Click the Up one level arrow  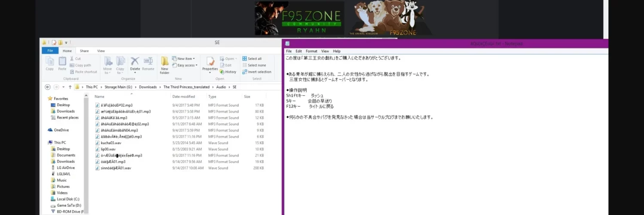point(70,87)
